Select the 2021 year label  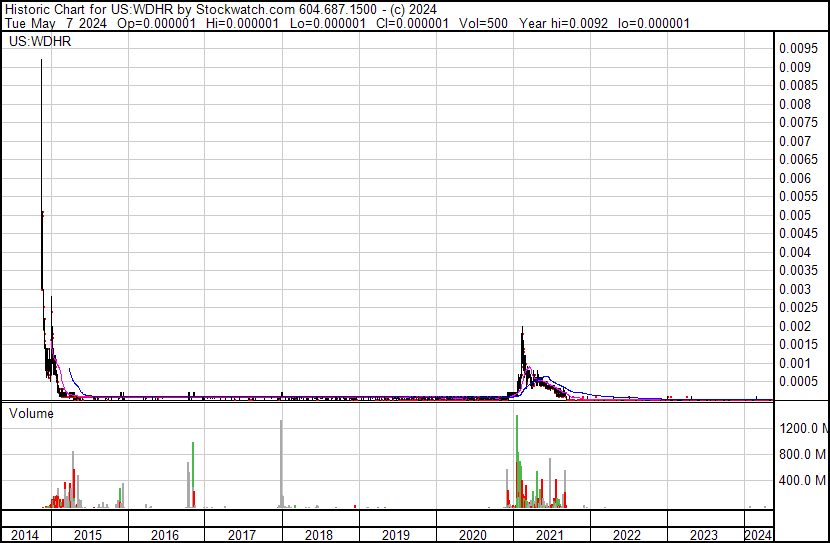[x=550, y=535]
